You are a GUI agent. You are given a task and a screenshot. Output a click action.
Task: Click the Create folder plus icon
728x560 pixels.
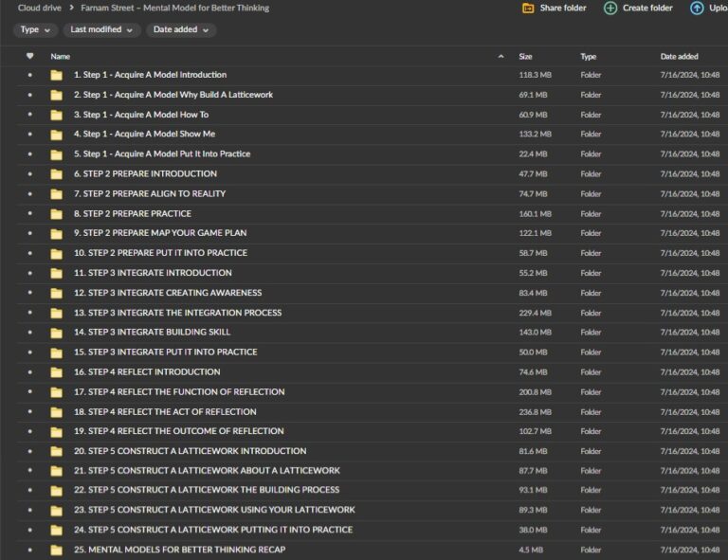610,9
